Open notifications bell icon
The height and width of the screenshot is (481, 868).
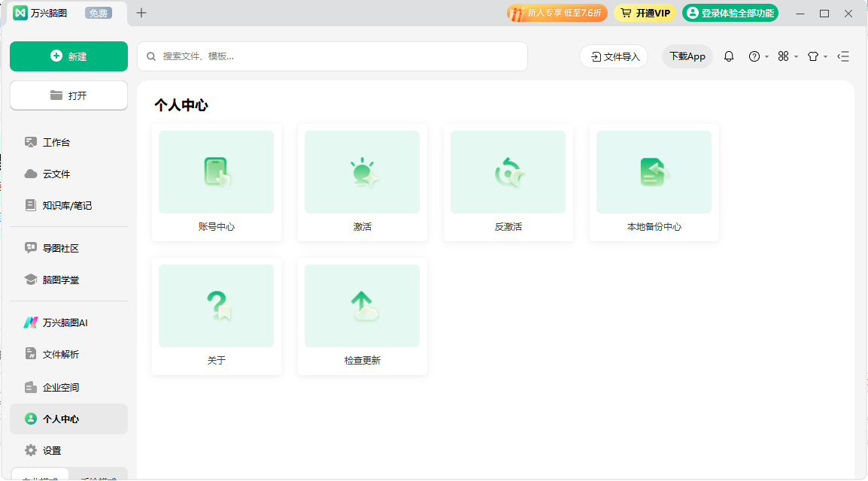tap(729, 56)
